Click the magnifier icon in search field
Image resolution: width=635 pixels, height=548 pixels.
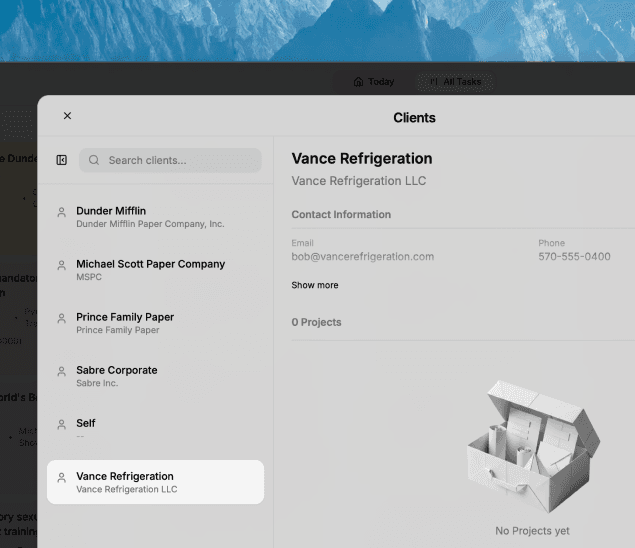coord(94,160)
